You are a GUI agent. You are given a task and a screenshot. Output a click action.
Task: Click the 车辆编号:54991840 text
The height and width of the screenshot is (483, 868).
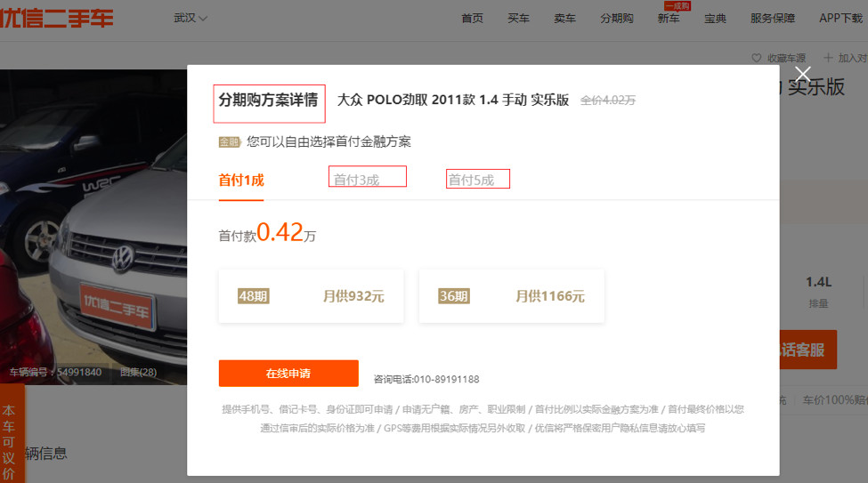[x=55, y=372]
